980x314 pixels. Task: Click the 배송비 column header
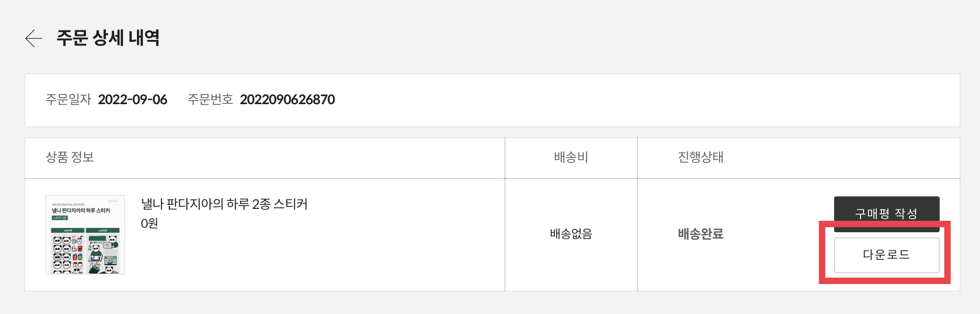pos(571,157)
